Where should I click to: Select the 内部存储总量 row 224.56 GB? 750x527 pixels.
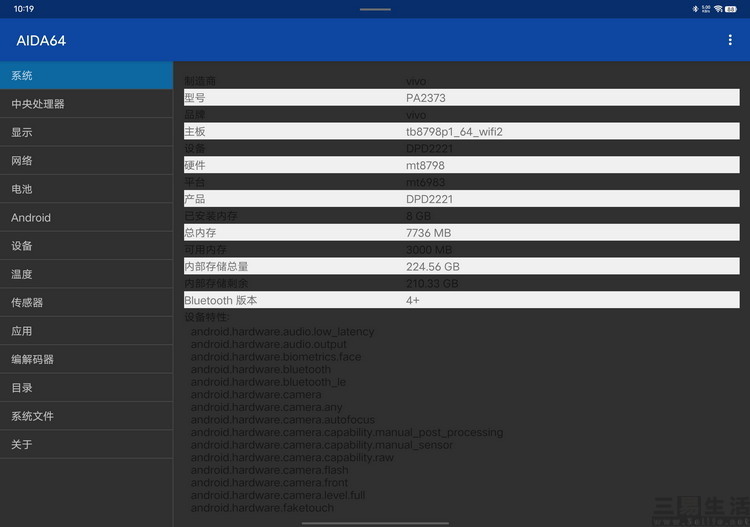462,266
